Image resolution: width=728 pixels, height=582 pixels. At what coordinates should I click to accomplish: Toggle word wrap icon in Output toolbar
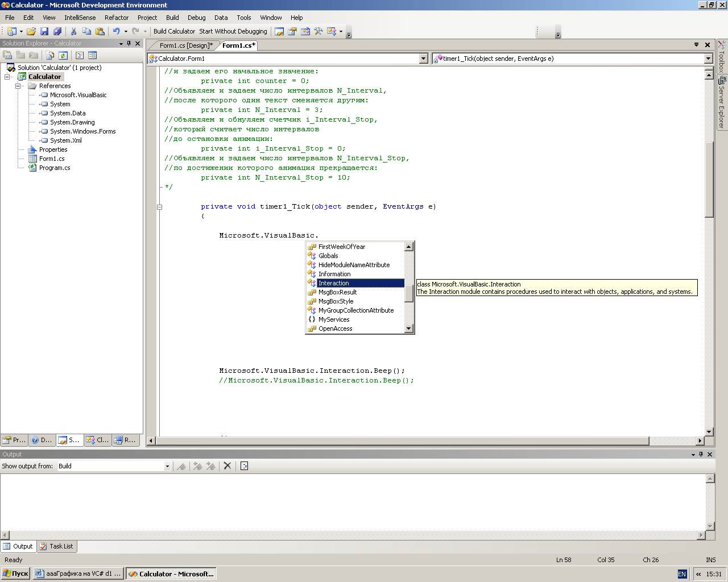click(245, 466)
